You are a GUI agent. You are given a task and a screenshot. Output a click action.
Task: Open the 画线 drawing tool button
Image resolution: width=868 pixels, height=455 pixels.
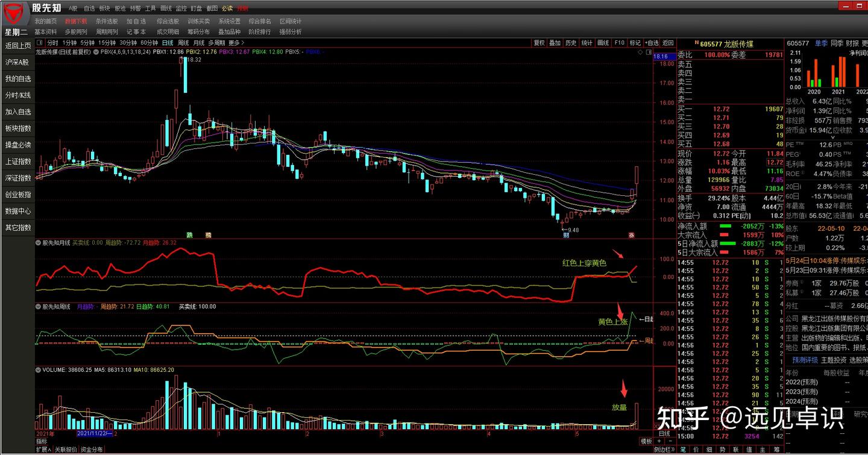coord(603,43)
